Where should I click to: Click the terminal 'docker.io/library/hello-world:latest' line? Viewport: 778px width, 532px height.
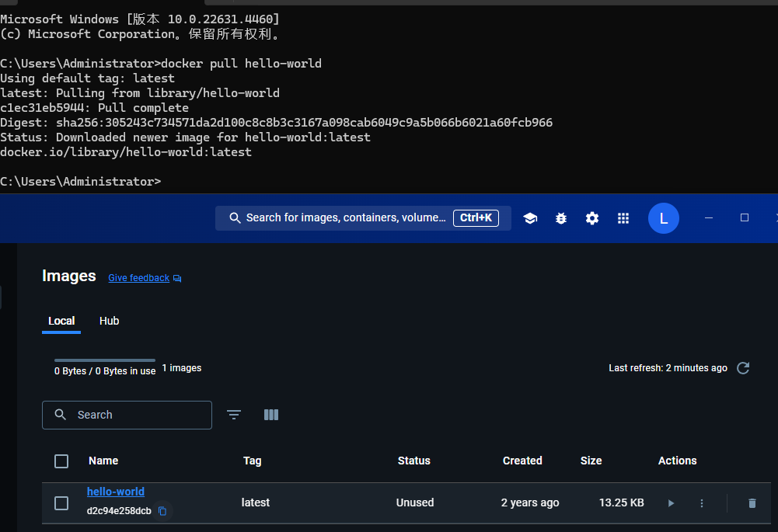click(126, 152)
